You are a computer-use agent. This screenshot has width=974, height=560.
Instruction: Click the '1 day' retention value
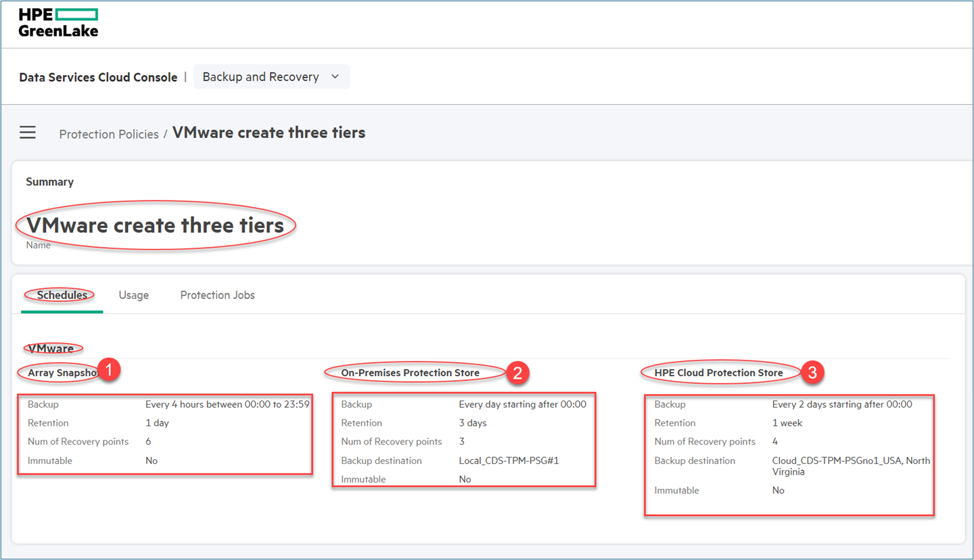(157, 423)
